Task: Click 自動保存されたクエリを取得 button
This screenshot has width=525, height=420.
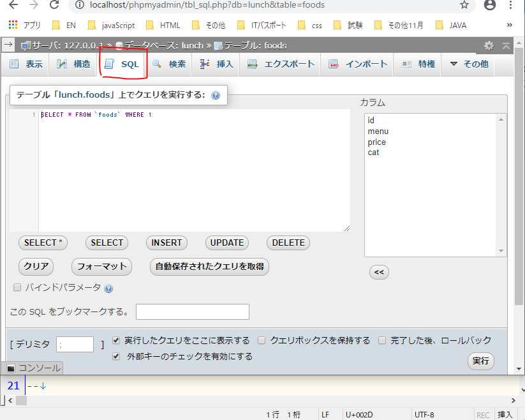Action: (x=210, y=267)
